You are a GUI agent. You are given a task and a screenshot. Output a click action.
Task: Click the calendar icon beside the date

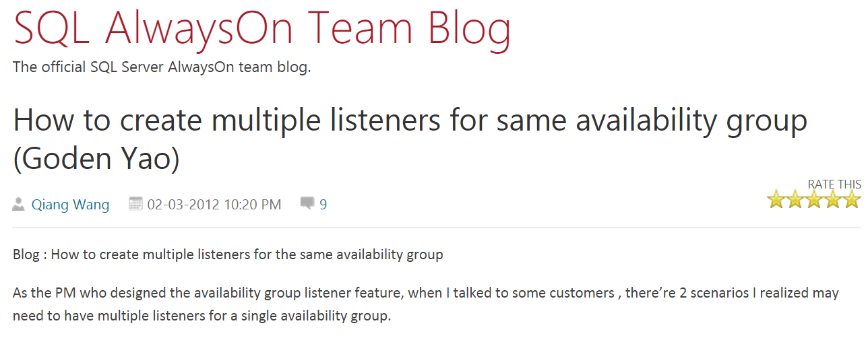point(135,204)
